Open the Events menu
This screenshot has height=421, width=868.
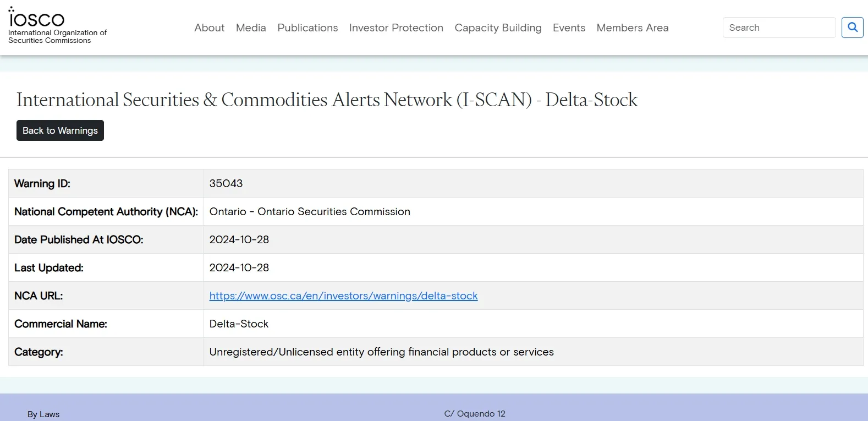point(569,28)
